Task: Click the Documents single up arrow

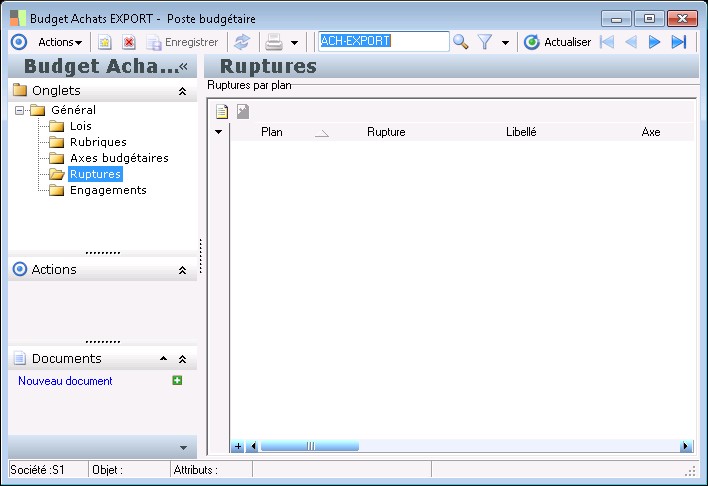Action: click(163, 359)
